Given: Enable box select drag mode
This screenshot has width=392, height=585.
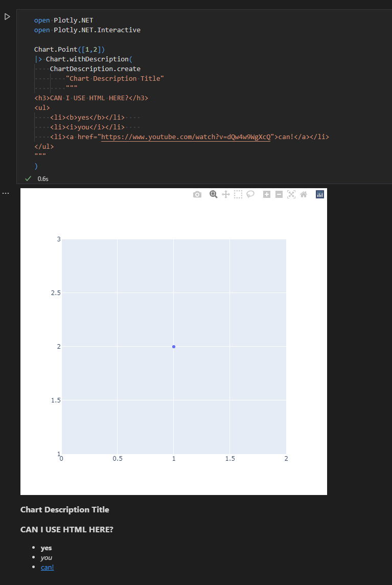Looking at the screenshot, I should (x=238, y=194).
